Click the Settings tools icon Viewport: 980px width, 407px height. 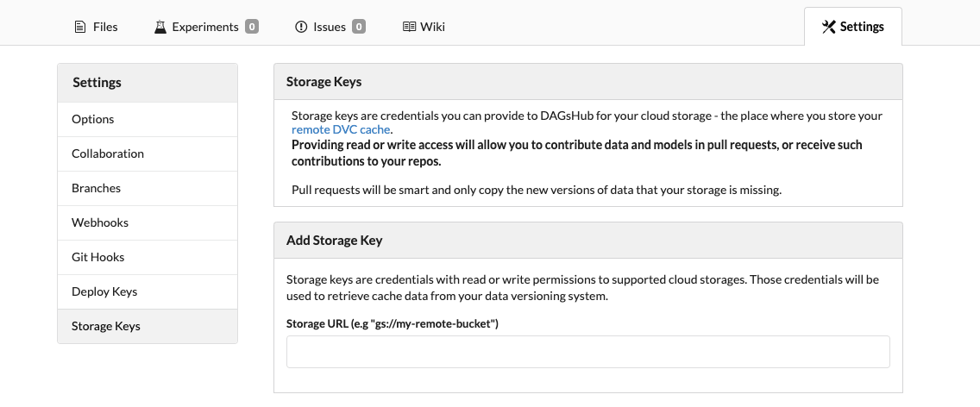(x=829, y=27)
